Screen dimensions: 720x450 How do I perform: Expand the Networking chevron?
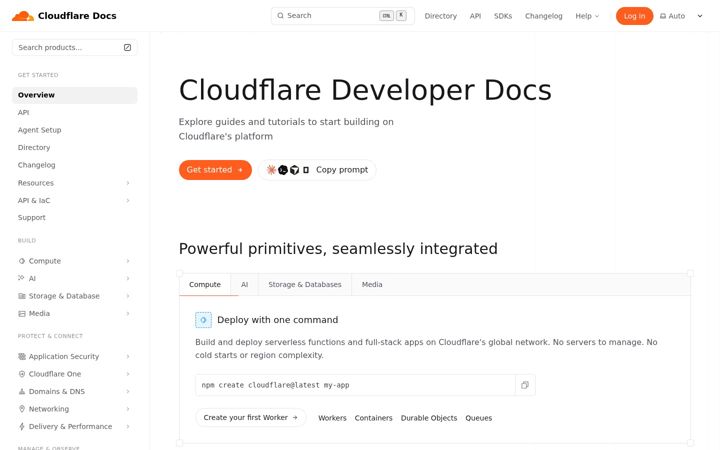(x=128, y=409)
